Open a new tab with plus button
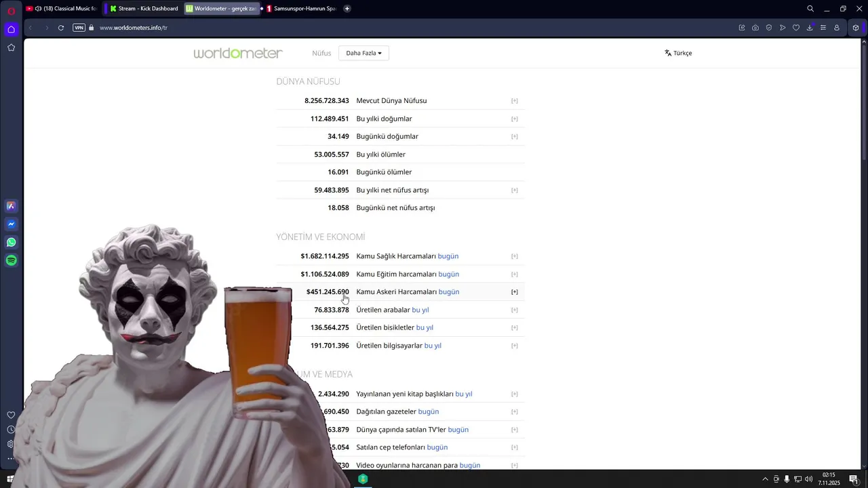The height and width of the screenshot is (488, 868). (x=347, y=9)
